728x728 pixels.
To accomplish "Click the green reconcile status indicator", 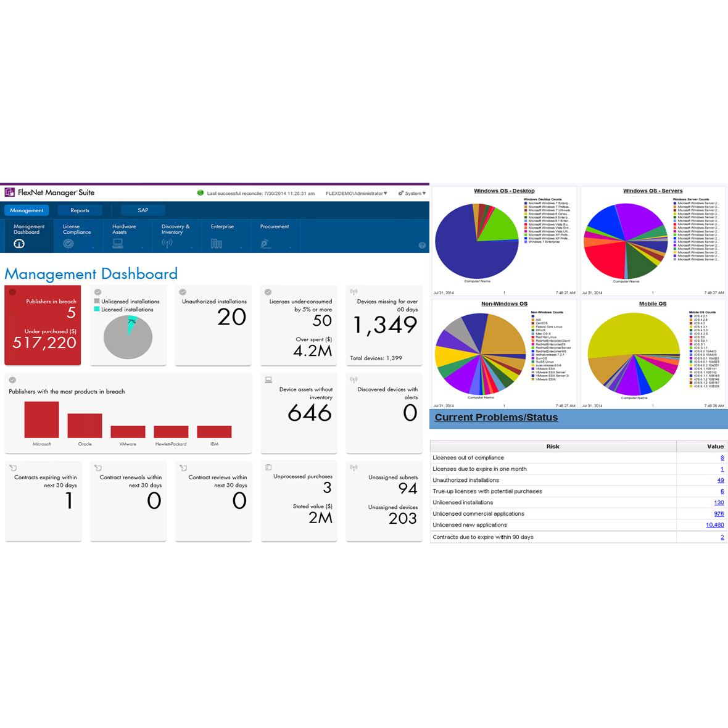I will (x=201, y=192).
